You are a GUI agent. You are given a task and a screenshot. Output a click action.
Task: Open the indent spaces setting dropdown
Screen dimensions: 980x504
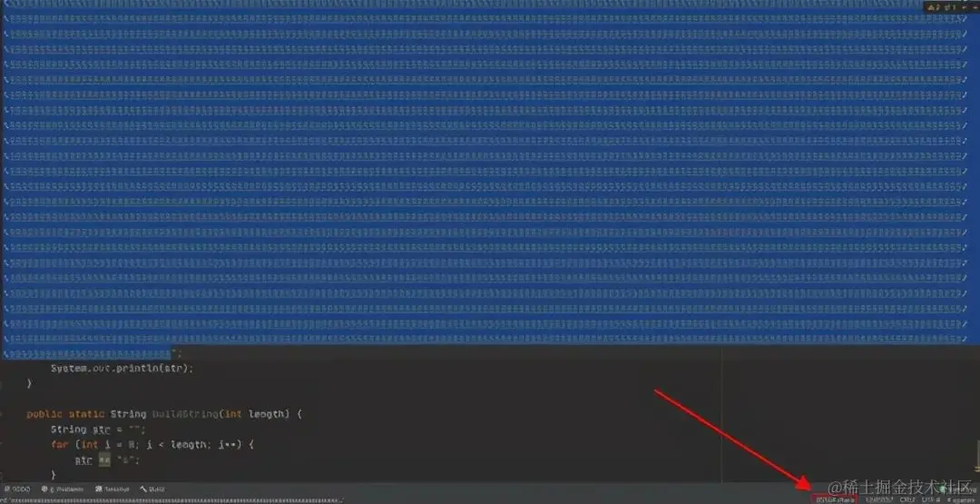coord(961,499)
